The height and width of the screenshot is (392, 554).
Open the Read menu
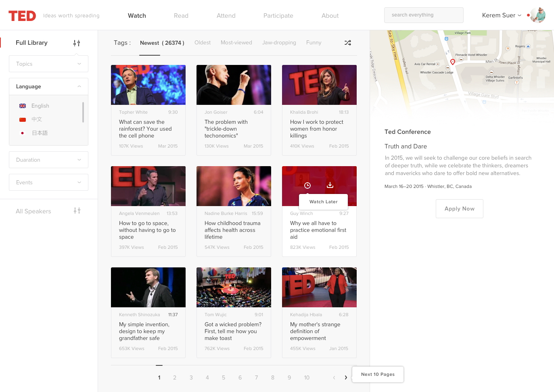pos(181,16)
